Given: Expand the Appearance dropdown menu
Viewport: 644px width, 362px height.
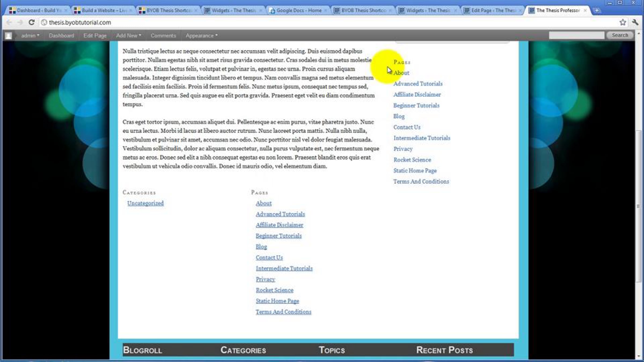Looking at the screenshot, I should pyautogui.click(x=201, y=35).
